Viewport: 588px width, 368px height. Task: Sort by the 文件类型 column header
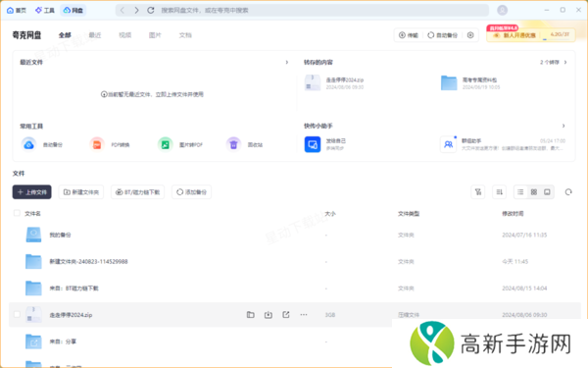tap(409, 213)
